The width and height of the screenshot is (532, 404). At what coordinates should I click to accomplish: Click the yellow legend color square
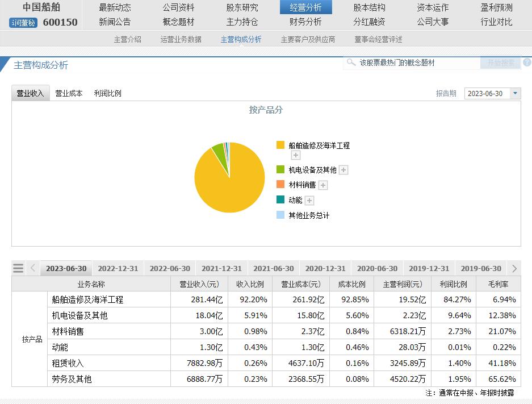(x=280, y=145)
